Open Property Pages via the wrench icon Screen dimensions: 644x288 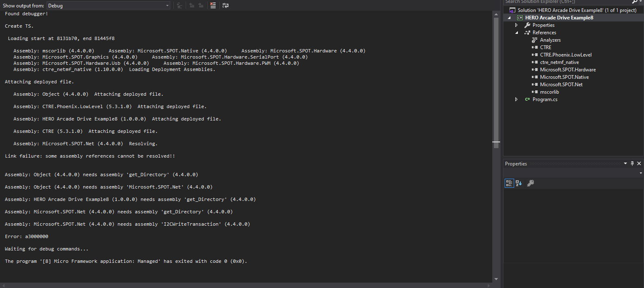(531, 183)
